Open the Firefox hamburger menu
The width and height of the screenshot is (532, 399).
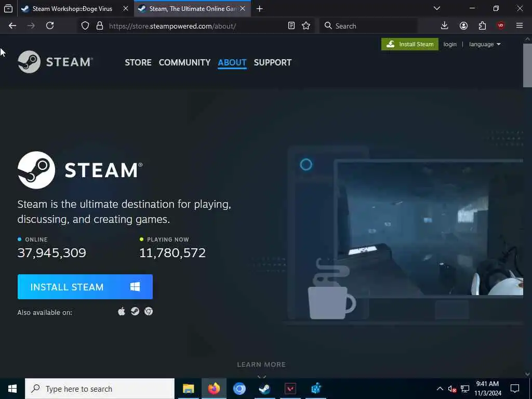[520, 26]
